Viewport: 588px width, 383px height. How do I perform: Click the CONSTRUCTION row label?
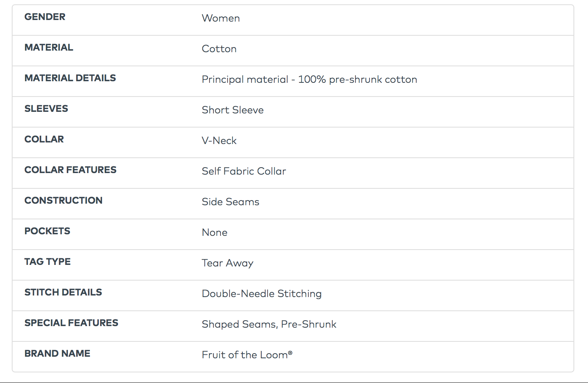point(63,201)
